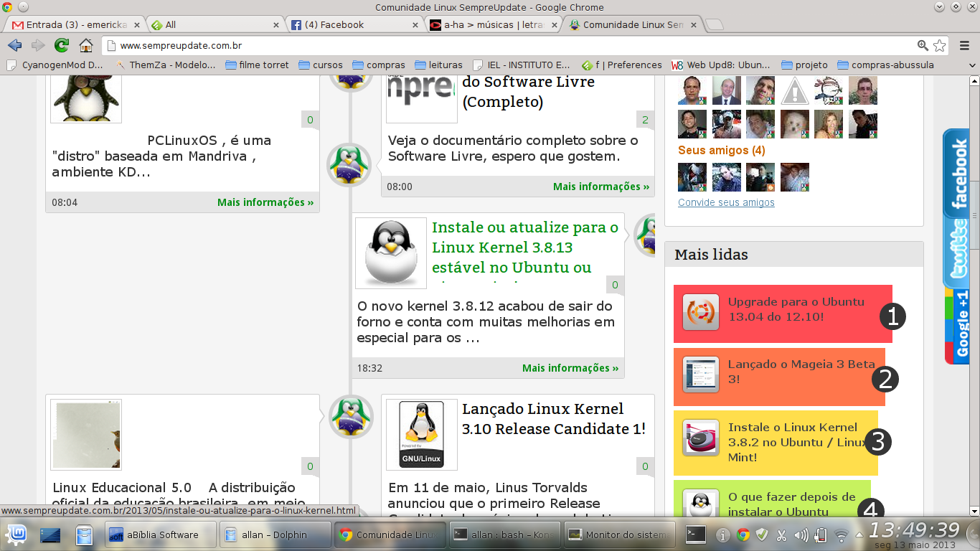Open the Chrome menu icon
Image resolution: width=980 pixels, height=551 pixels.
(x=963, y=45)
